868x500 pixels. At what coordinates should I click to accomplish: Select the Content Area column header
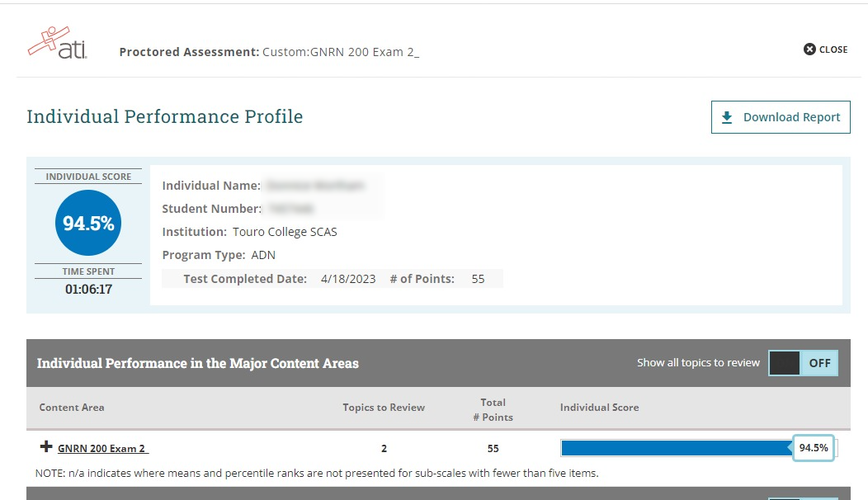click(x=72, y=408)
